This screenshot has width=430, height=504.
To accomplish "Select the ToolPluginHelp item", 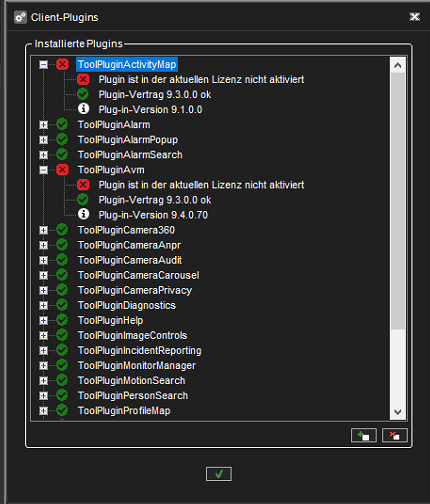I will point(110,320).
